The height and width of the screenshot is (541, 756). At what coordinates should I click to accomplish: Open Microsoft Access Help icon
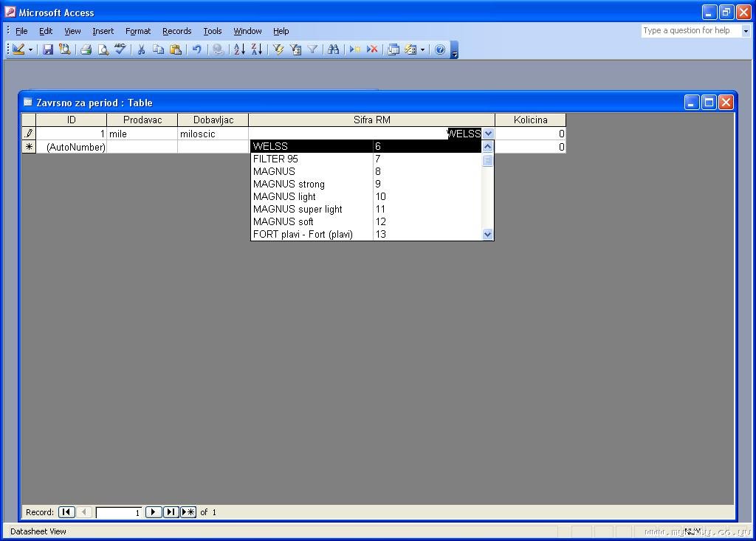pyautogui.click(x=440, y=49)
